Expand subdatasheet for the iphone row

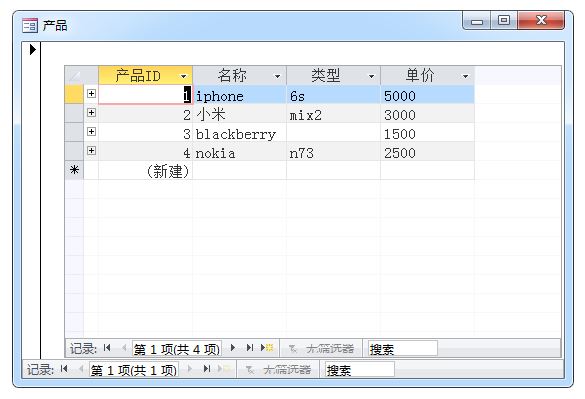pos(91,94)
